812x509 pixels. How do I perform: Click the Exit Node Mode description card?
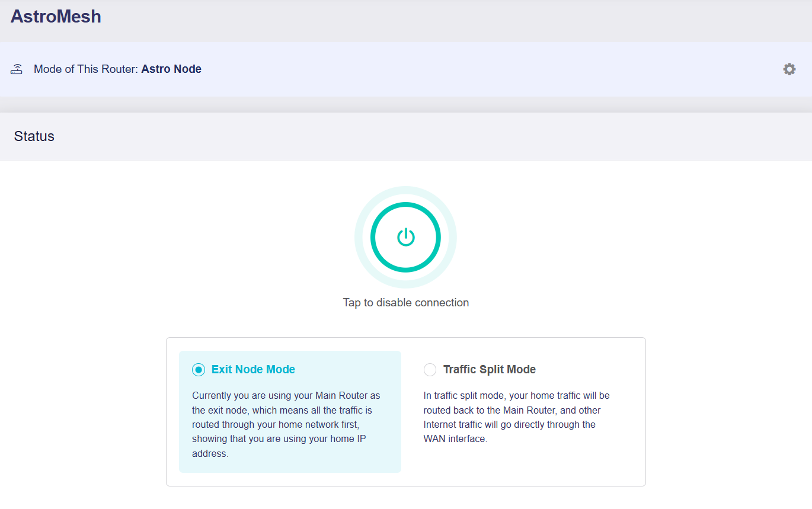click(x=290, y=412)
